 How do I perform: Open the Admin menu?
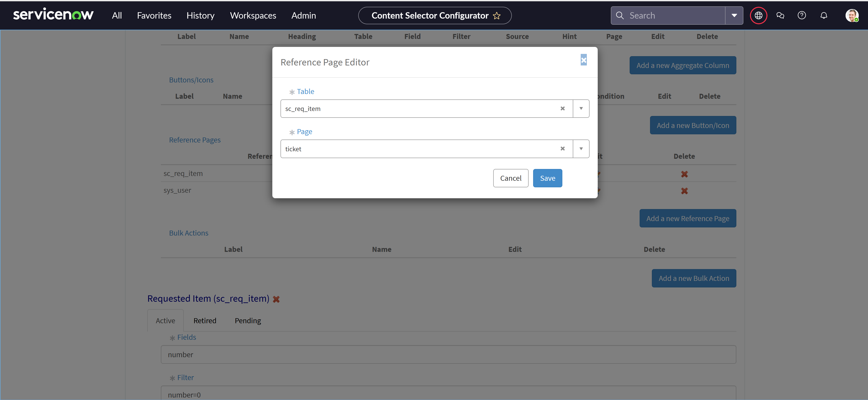click(x=303, y=15)
